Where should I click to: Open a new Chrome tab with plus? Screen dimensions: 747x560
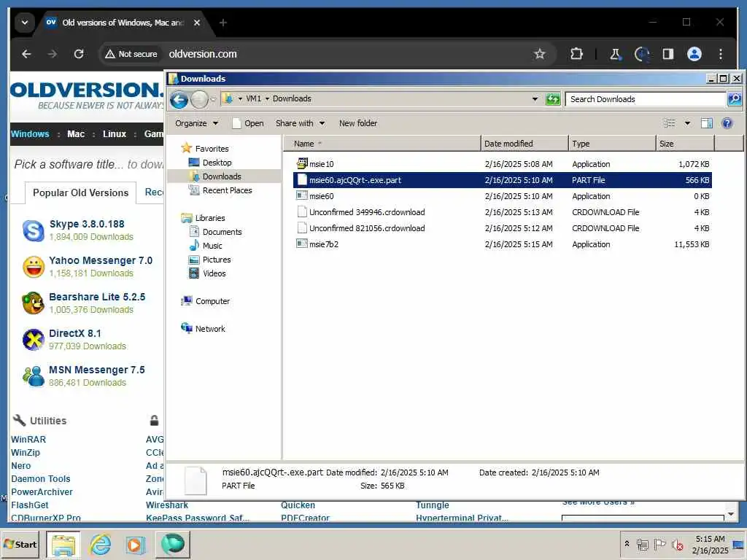[223, 23]
